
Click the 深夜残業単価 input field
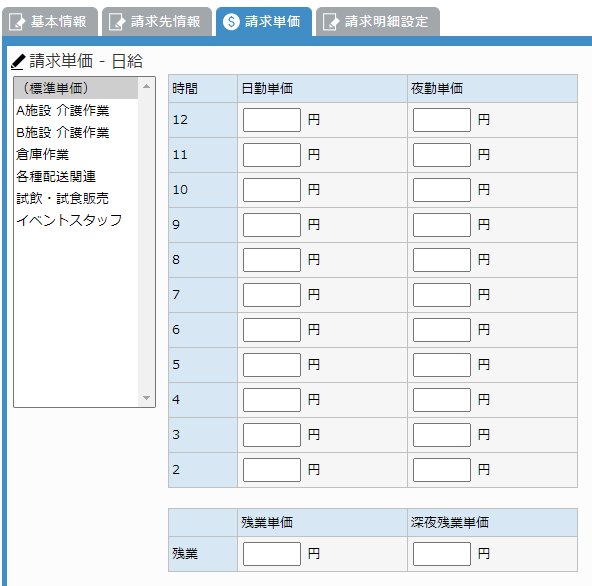(442, 554)
